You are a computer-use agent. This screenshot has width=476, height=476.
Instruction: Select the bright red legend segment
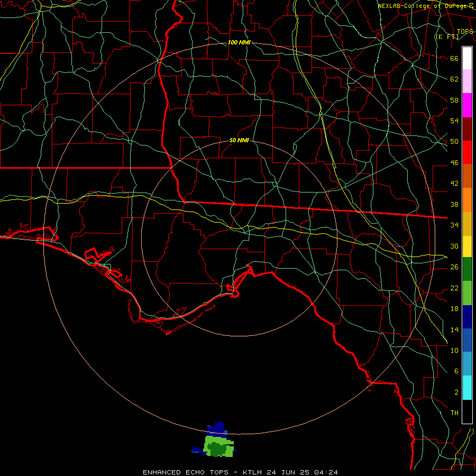coord(467,152)
